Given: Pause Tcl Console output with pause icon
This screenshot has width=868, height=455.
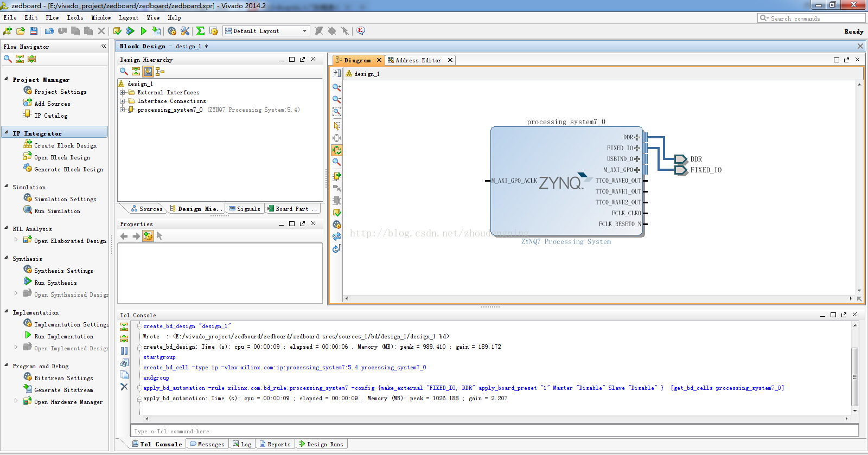Looking at the screenshot, I should (124, 351).
